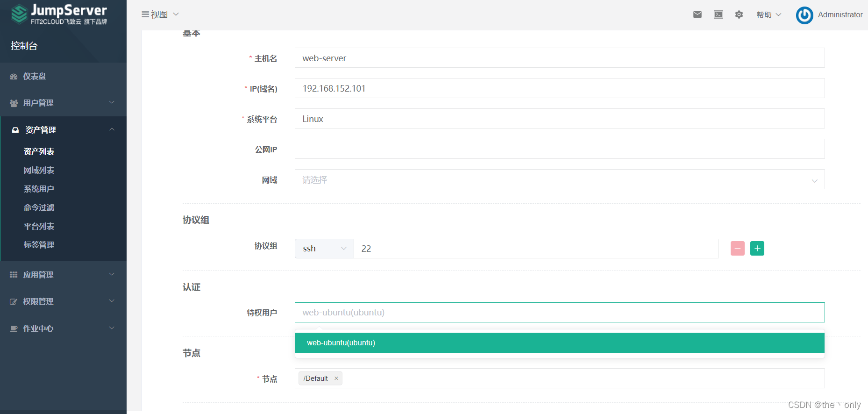Click the JumpServer logo
Image resolution: width=868 pixels, height=414 pixels.
59,14
